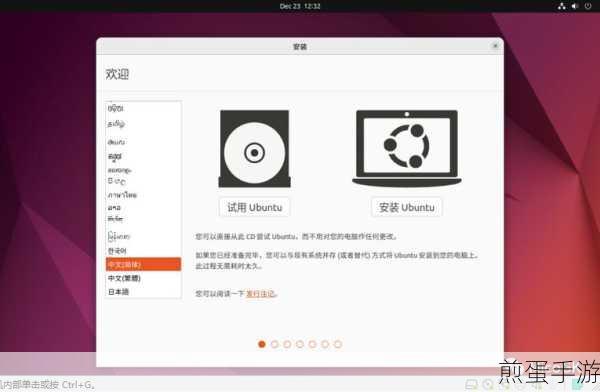Click the laptop Ubuntu logo icon
Image resolution: width=600 pixels, height=392 pixels.
407,149
